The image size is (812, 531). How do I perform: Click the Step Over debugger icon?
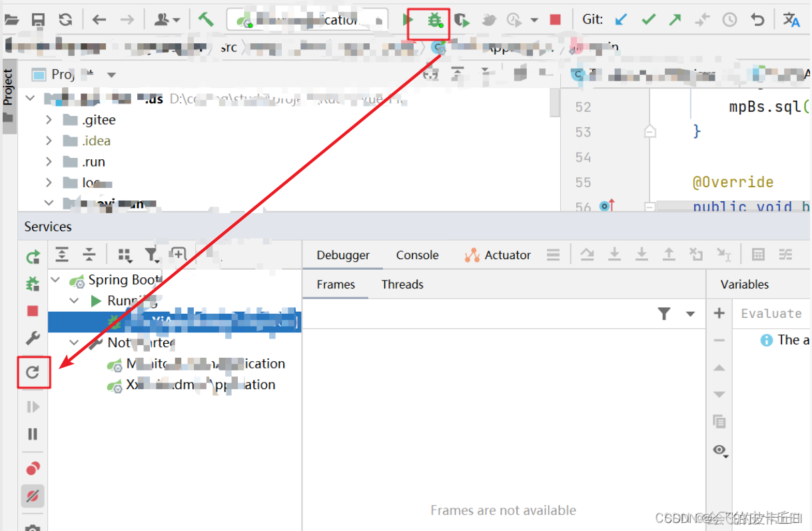[x=587, y=254]
